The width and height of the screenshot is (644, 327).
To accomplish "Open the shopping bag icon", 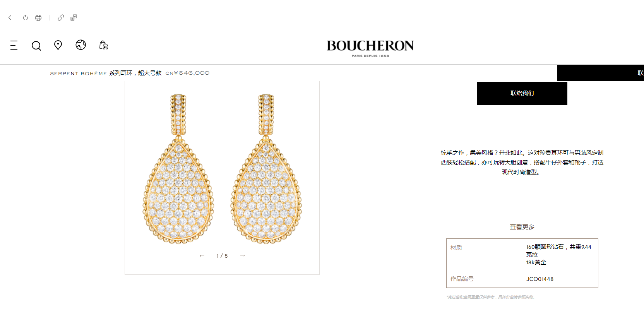I will click(103, 45).
